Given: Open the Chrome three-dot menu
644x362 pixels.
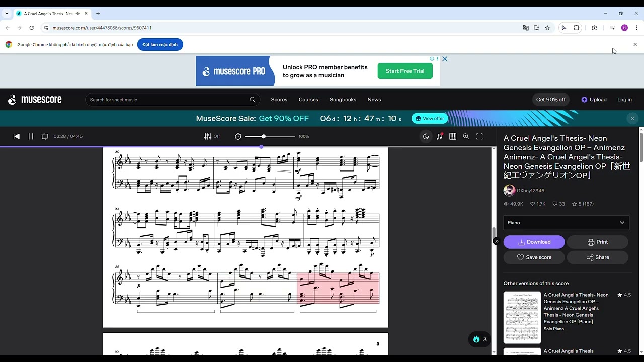Looking at the screenshot, I should coord(636,28).
